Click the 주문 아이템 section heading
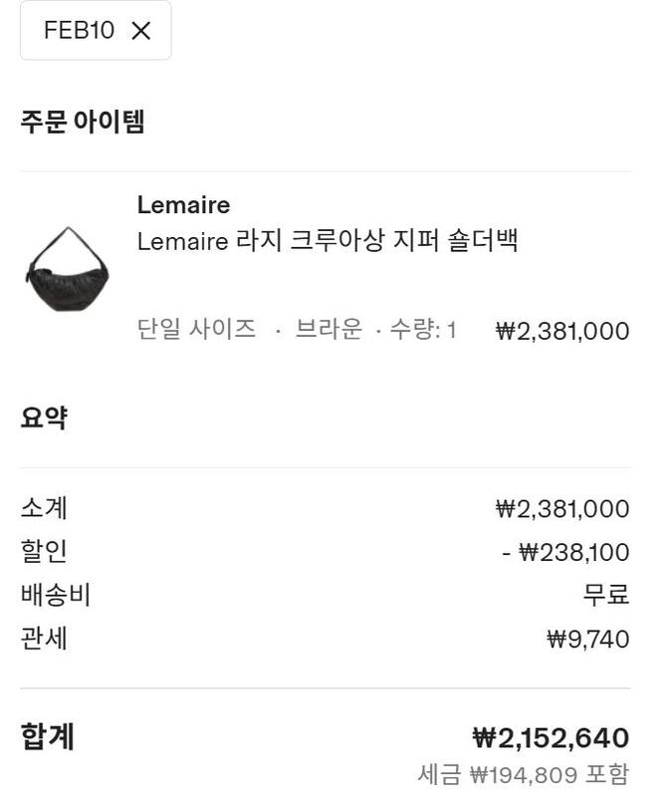 pyautogui.click(x=83, y=123)
